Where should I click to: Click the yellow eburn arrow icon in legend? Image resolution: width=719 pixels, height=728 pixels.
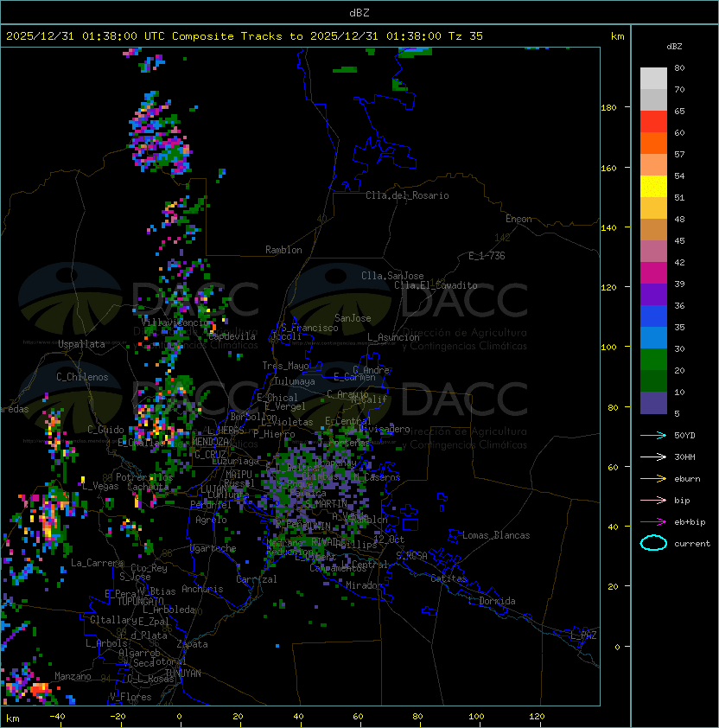click(653, 479)
